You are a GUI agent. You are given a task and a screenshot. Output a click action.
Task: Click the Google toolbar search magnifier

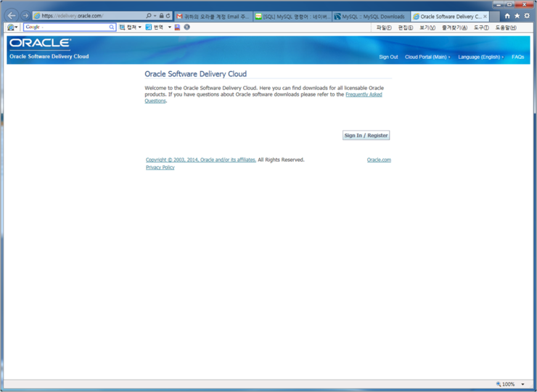pos(112,27)
